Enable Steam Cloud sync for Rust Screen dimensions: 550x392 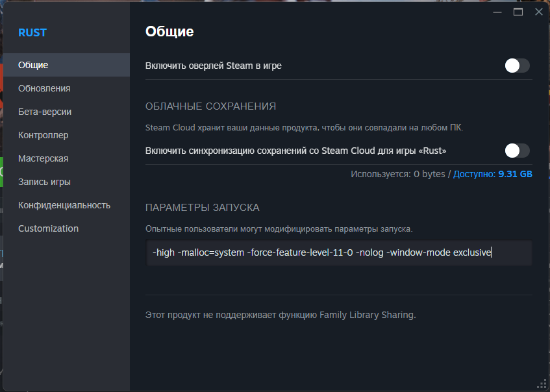pyautogui.click(x=517, y=151)
